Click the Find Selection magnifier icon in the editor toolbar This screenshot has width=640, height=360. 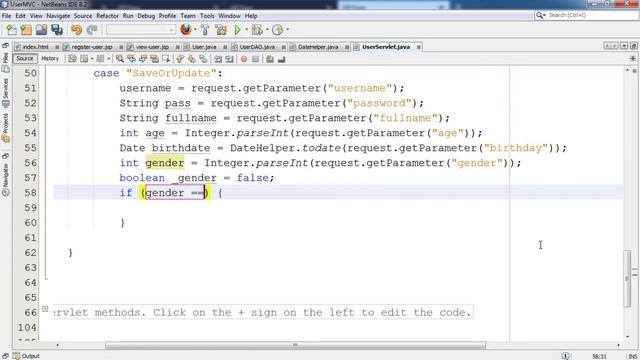(120, 59)
